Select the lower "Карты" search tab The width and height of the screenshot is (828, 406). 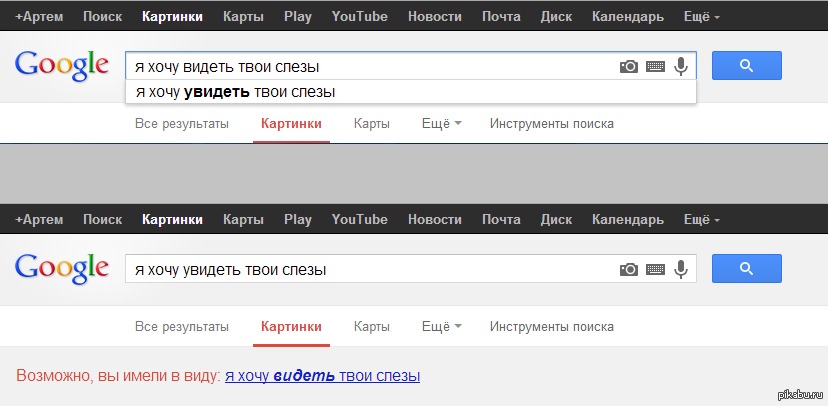[x=371, y=327]
